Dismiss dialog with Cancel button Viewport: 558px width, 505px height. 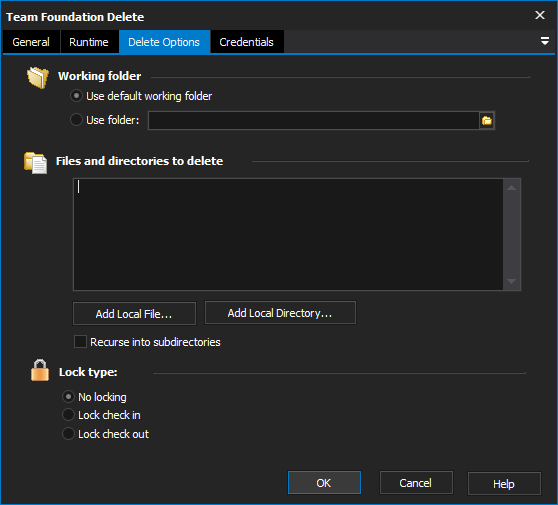pos(416,483)
